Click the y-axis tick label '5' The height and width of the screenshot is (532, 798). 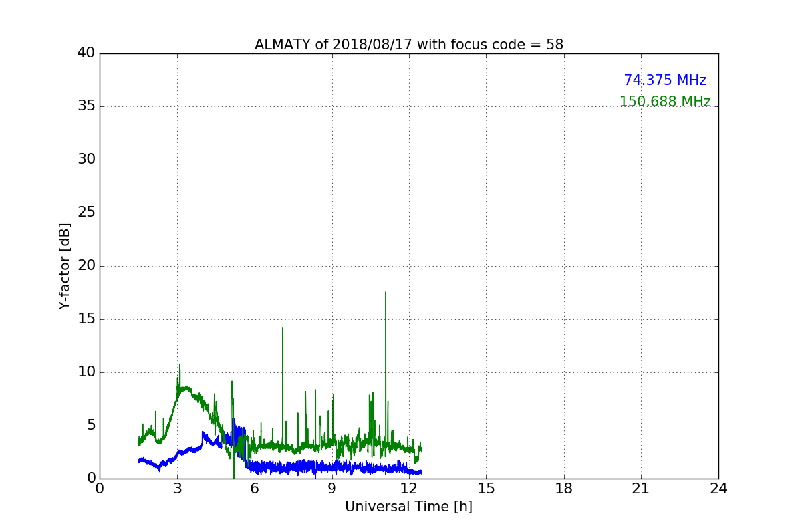pos(91,426)
